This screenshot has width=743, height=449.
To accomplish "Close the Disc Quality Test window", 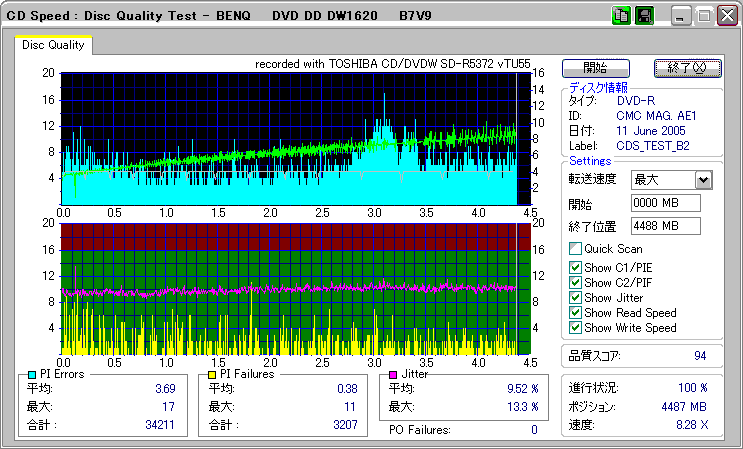I will tap(727, 16).
